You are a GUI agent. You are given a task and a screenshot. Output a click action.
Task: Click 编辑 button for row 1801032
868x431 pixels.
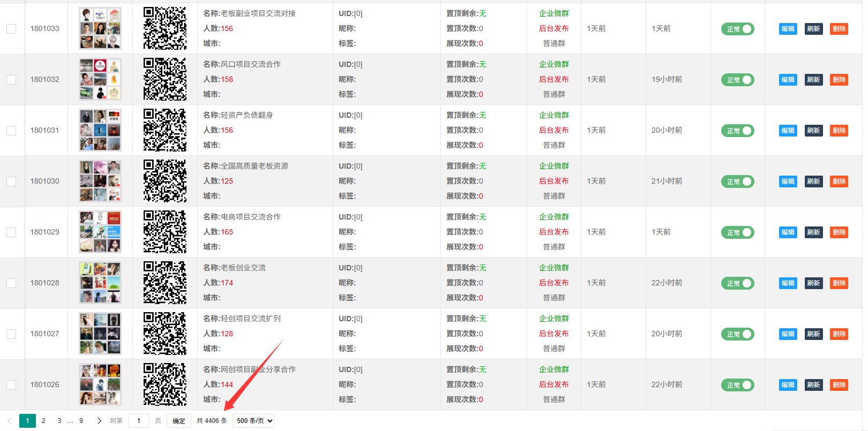point(788,80)
